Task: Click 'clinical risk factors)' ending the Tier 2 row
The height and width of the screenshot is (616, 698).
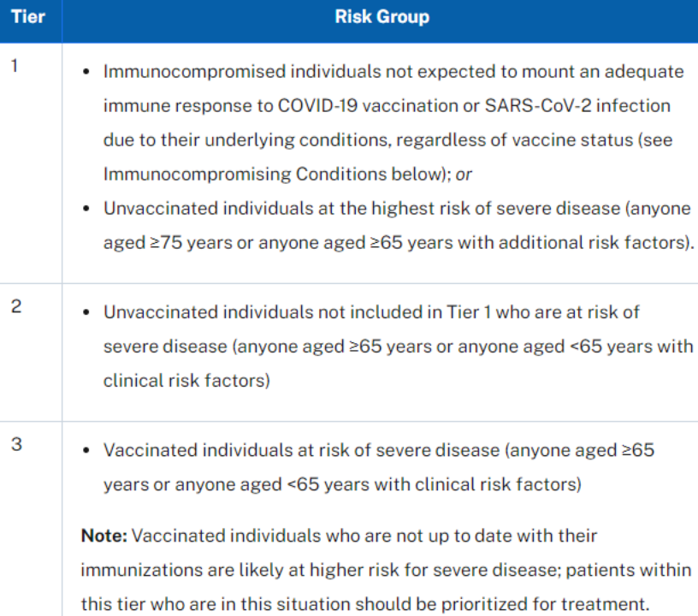Action: 186,381
